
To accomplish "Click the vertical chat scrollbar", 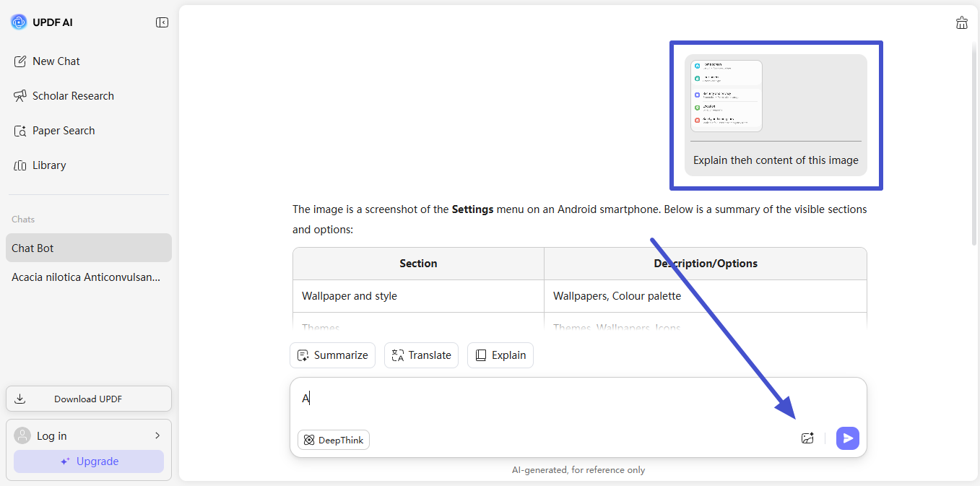I will [975, 144].
